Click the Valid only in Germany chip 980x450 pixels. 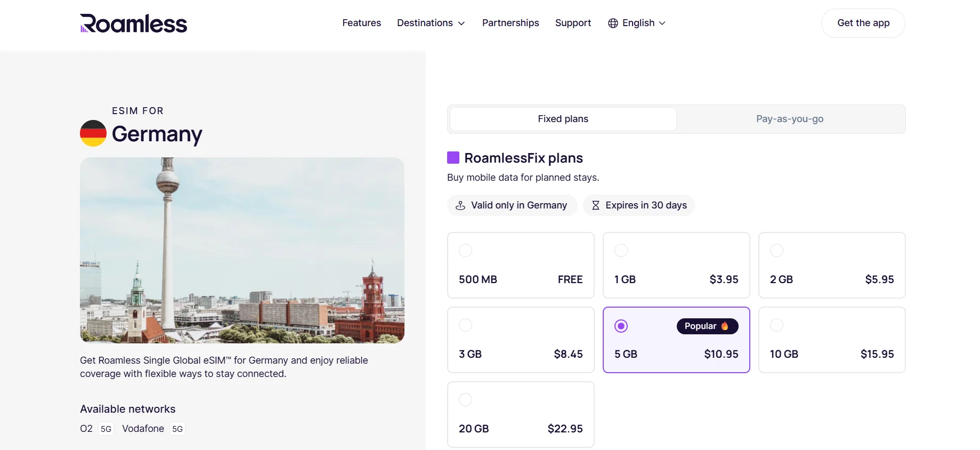coord(512,205)
